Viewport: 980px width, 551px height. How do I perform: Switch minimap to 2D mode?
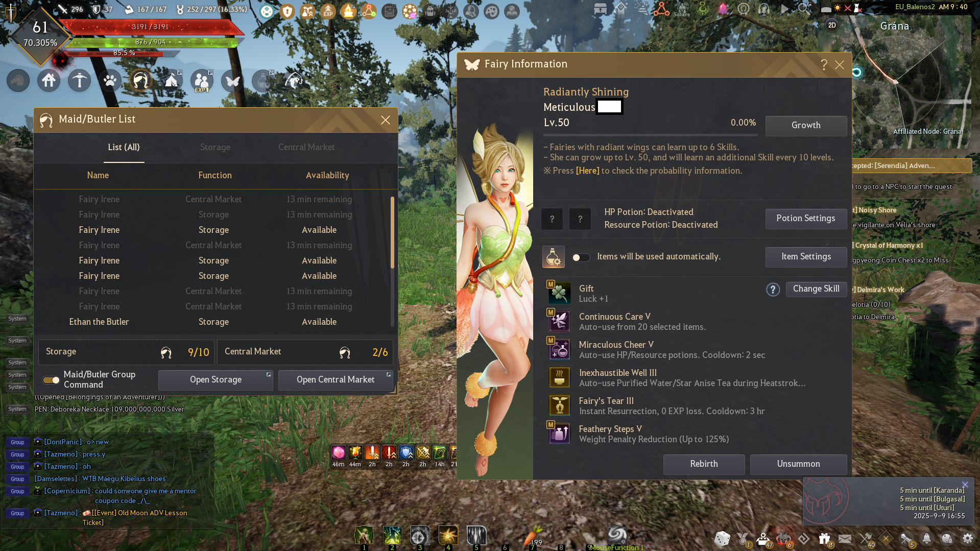832,26
